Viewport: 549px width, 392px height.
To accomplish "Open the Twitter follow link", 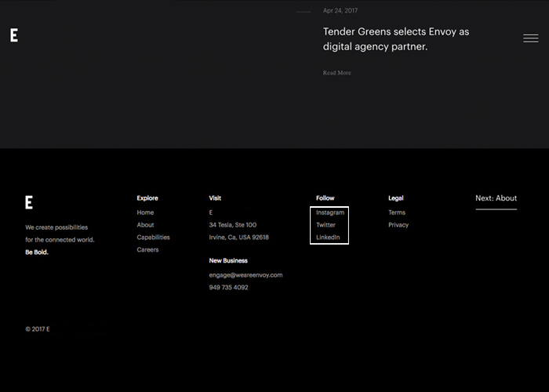I will [x=325, y=225].
